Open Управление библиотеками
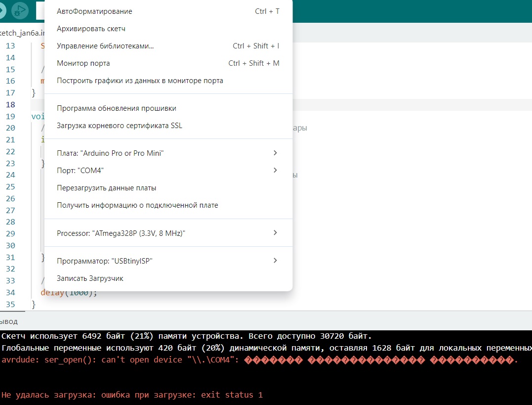 coord(105,46)
